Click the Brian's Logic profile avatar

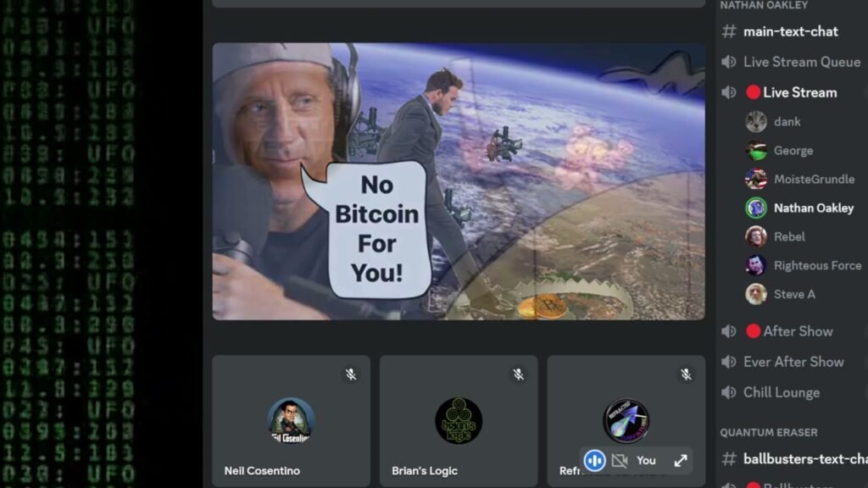pyautogui.click(x=459, y=420)
